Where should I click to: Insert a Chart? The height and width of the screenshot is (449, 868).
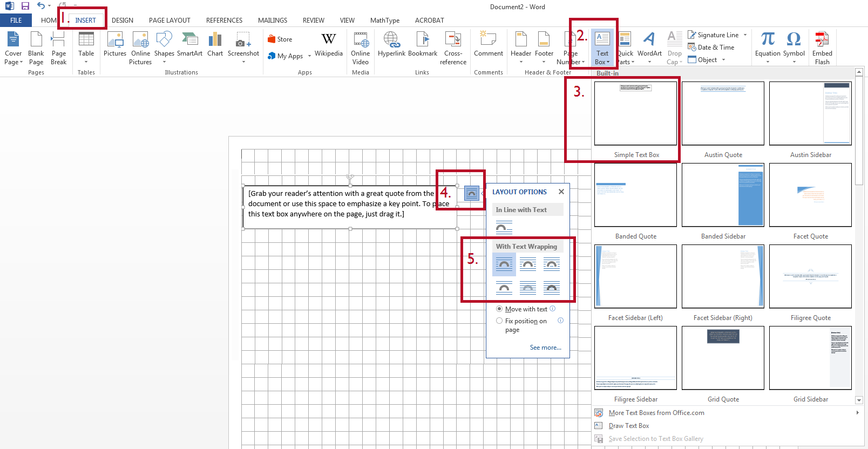[215, 44]
